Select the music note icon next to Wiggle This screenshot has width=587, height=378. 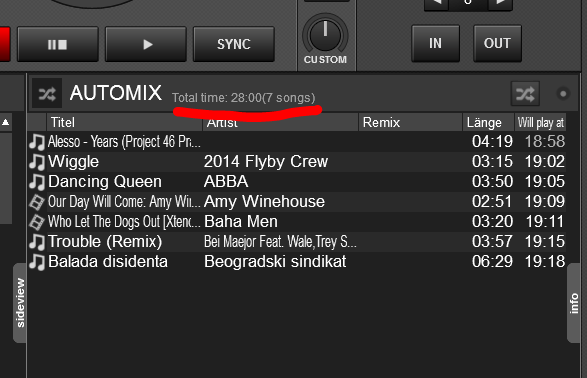37,162
